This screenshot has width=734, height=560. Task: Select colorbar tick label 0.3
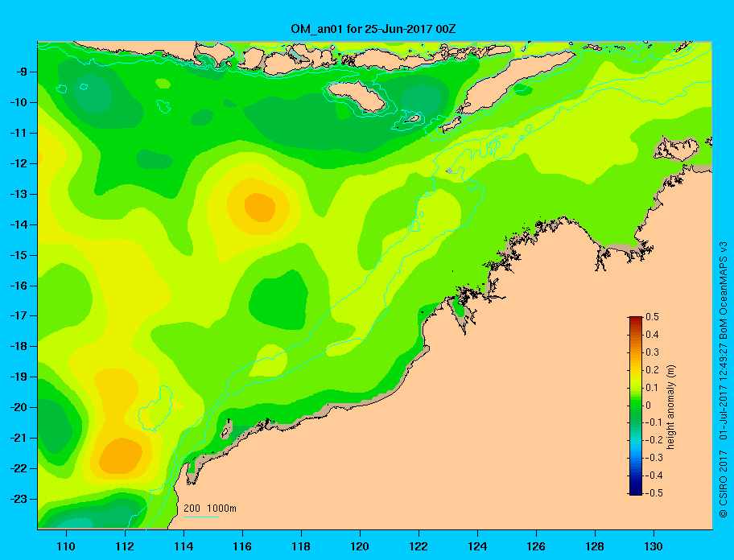click(x=652, y=352)
